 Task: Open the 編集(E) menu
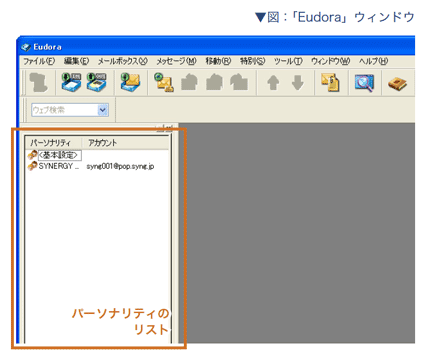tap(76, 61)
